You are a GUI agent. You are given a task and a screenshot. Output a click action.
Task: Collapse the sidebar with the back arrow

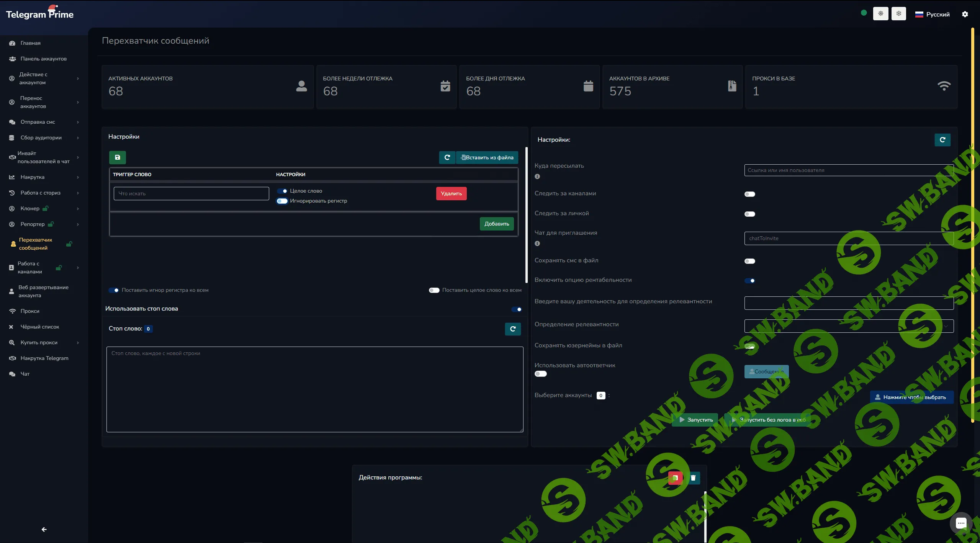(44, 529)
